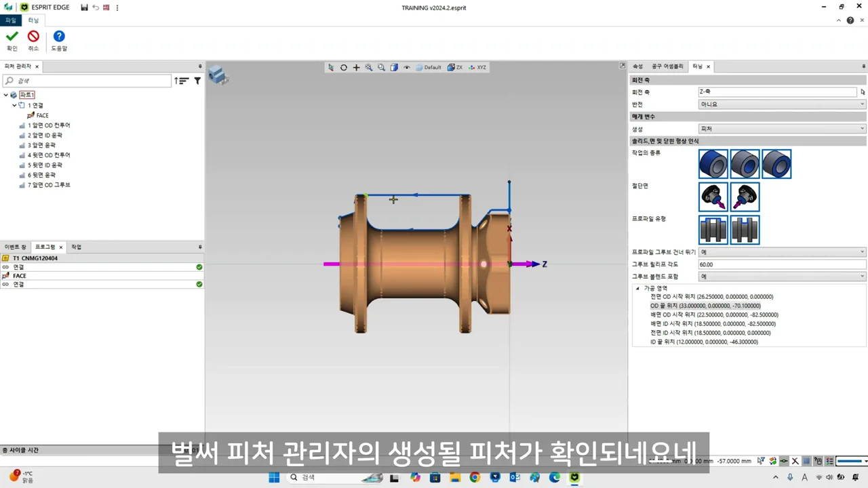Toggle the eye visibility icon in viewport toolbar
Screen dimensions: 868x488
[x=407, y=67]
